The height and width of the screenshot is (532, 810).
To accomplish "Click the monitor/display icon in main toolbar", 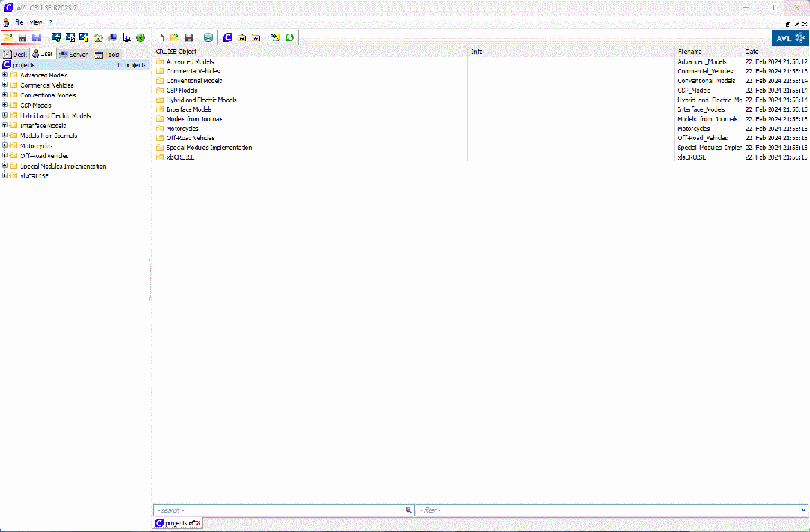I will [x=112, y=37].
